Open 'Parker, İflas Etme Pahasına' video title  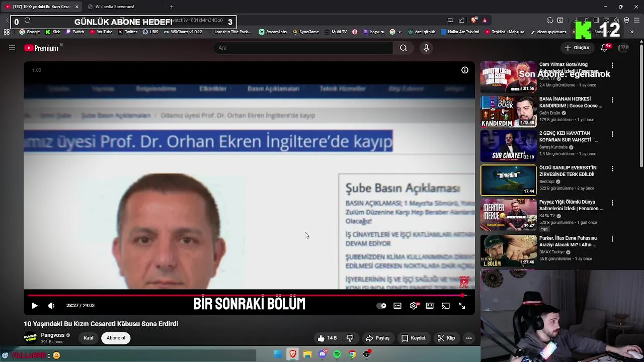pyautogui.click(x=568, y=241)
